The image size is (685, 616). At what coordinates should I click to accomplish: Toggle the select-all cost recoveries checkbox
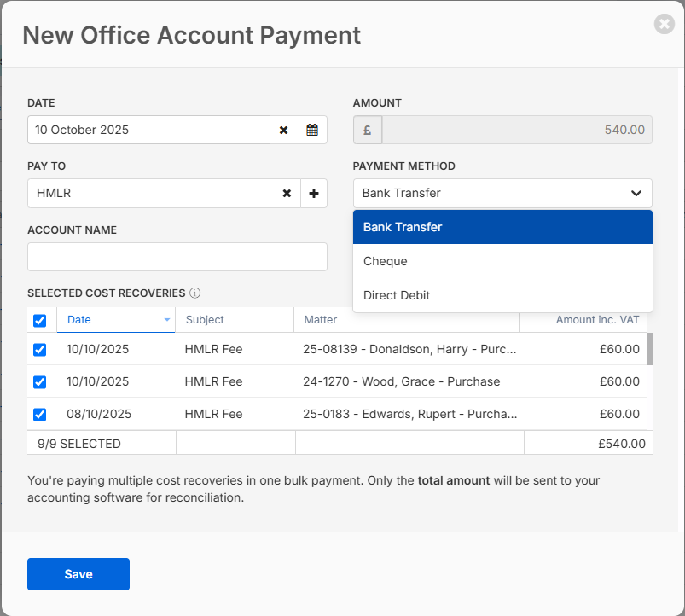(x=39, y=321)
